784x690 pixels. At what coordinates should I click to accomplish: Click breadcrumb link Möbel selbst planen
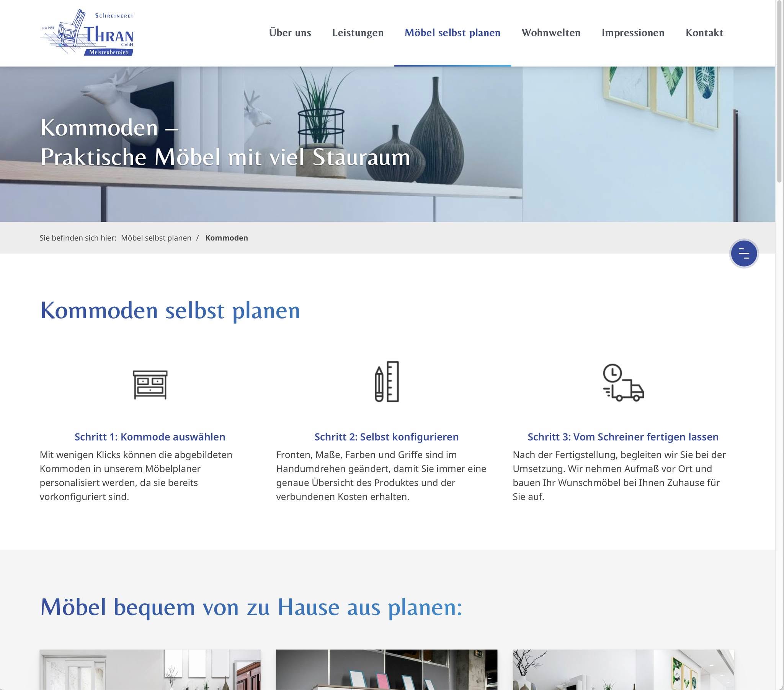tap(156, 238)
